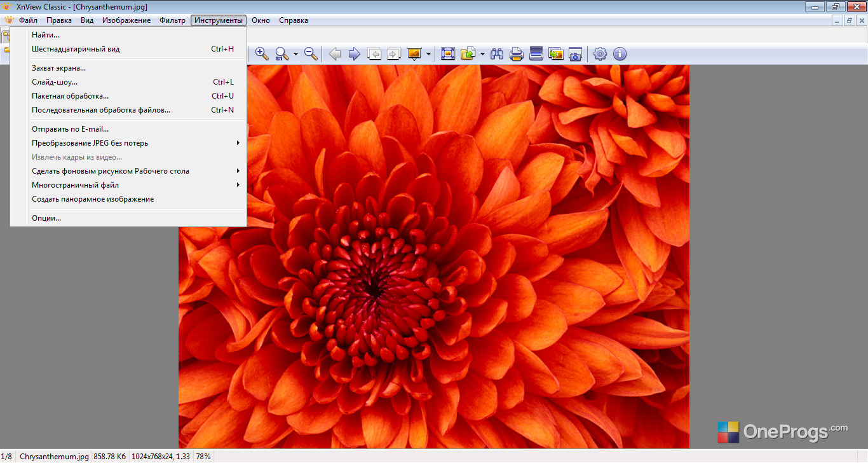The height and width of the screenshot is (463, 868).
Task: Select Найти... from the menu
Action: coord(128,35)
